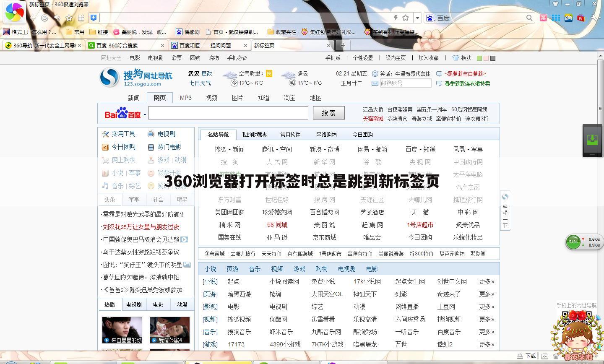Click the email 邮箱账号 input field
The image size is (604, 364).
tap(406, 83)
